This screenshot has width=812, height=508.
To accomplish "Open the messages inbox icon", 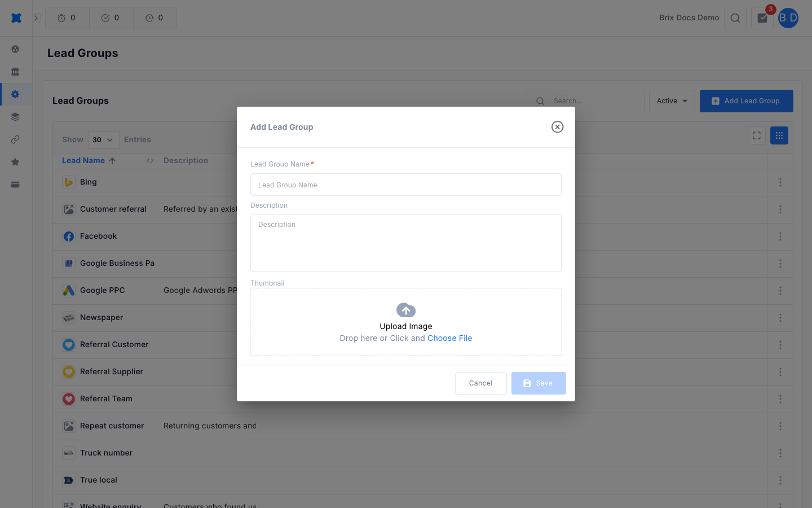I will tap(762, 18).
